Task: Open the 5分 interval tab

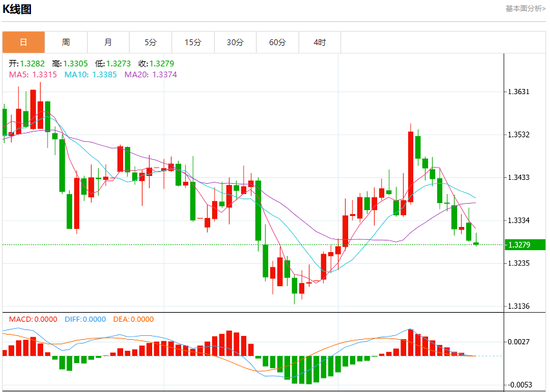Action: [150, 43]
